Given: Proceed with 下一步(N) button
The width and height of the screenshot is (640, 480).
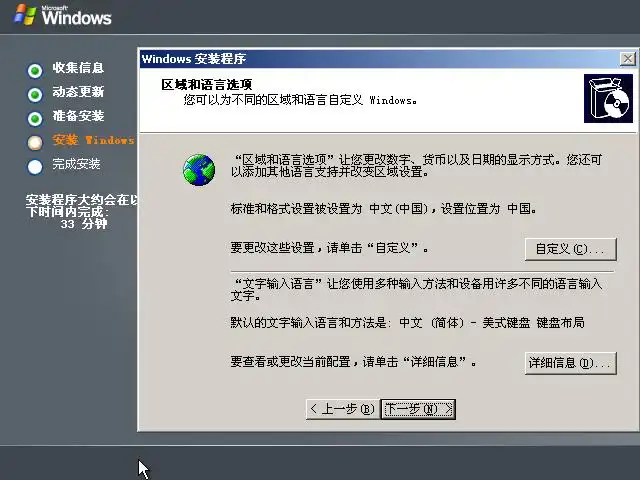Looking at the screenshot, I should point(418,409).
